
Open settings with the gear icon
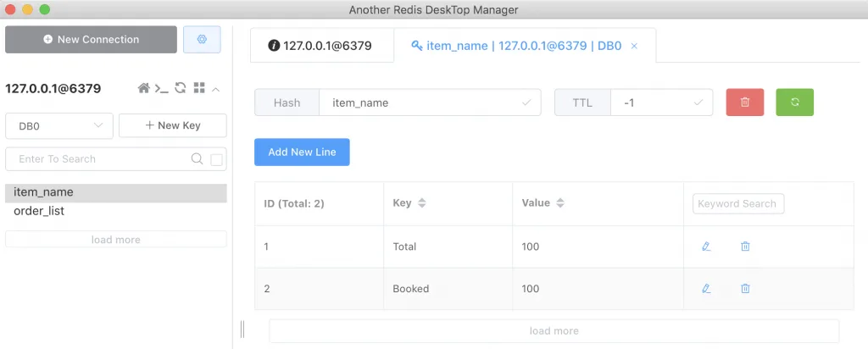coord(202,39)
